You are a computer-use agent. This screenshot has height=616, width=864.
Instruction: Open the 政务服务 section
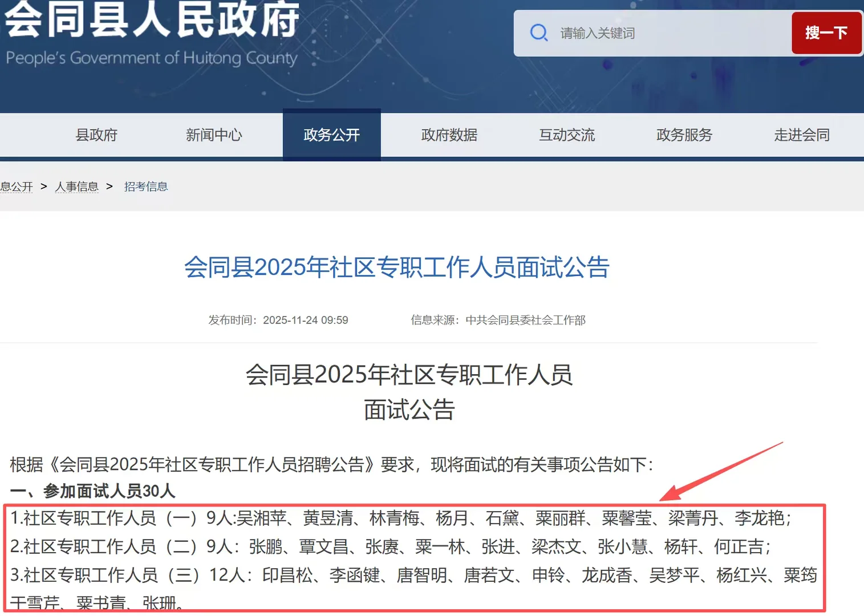pos(684,135)
